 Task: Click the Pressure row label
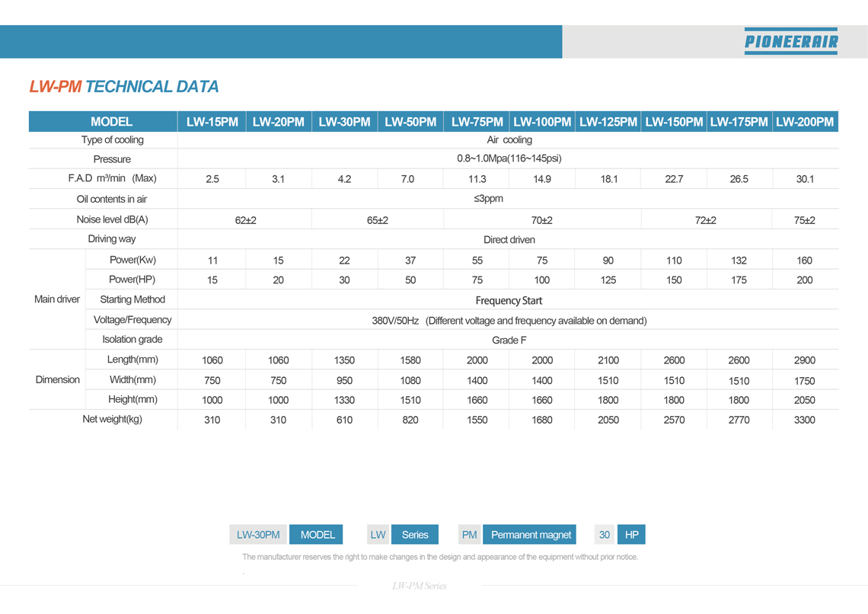click(112, 159)
